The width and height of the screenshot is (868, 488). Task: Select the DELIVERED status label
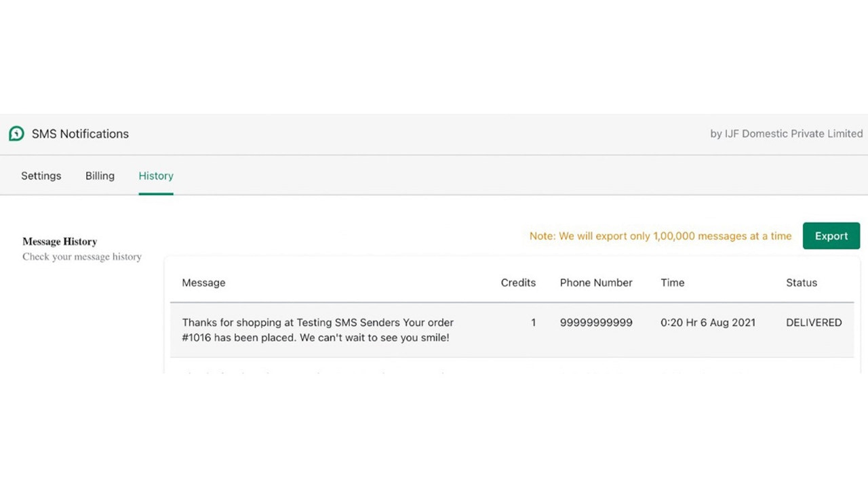pos(814,323)
